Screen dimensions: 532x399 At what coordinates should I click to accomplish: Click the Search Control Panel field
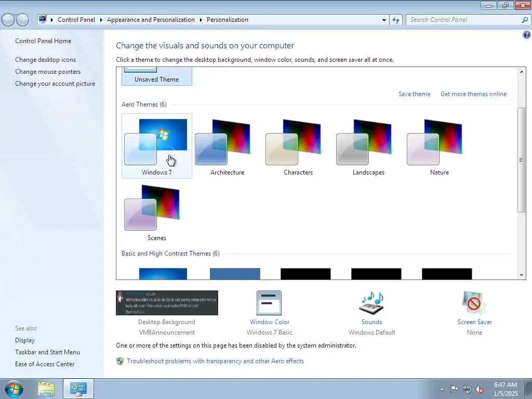pos(463,20)
